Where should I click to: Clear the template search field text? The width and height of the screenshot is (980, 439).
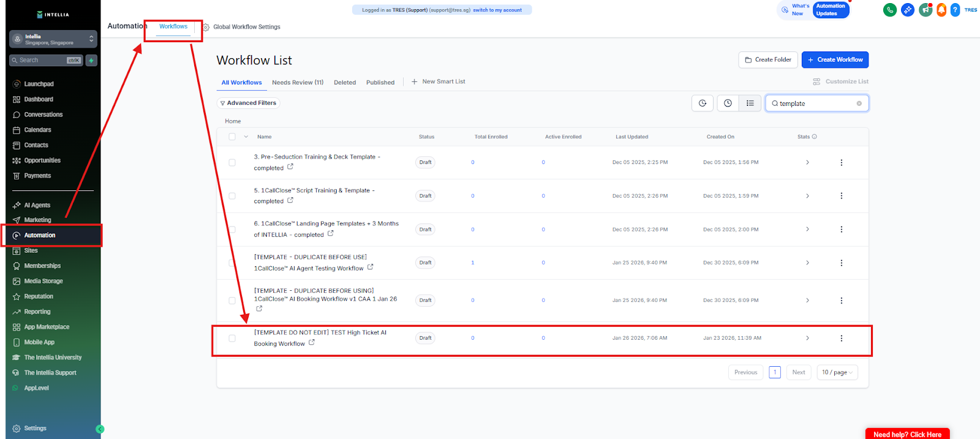[859, 103]
